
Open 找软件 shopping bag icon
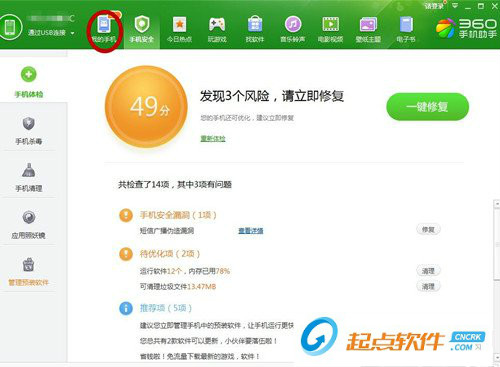point(255,30)
